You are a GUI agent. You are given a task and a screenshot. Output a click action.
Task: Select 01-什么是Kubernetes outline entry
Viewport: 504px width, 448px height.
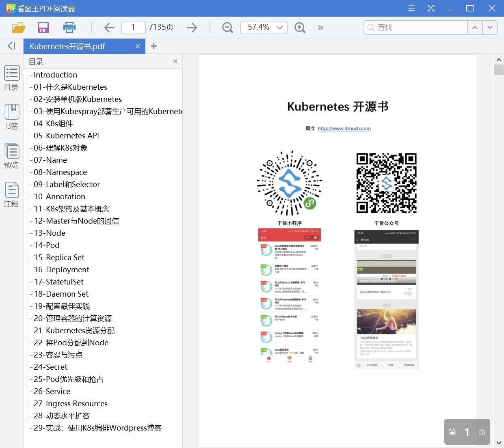(x=70, y=87)
